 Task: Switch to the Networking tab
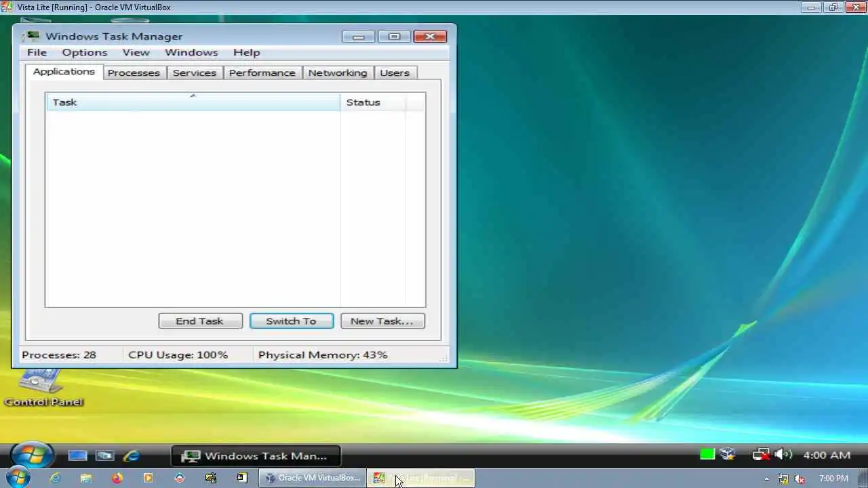pos(337,73)
